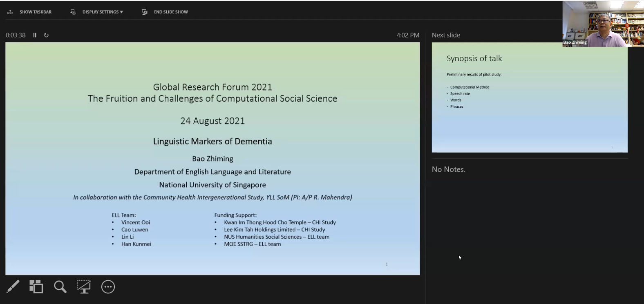The width and height of the screenshot is (644, 304).
Task: Pause the presentation timer
Action: click(x=35, y=35)
